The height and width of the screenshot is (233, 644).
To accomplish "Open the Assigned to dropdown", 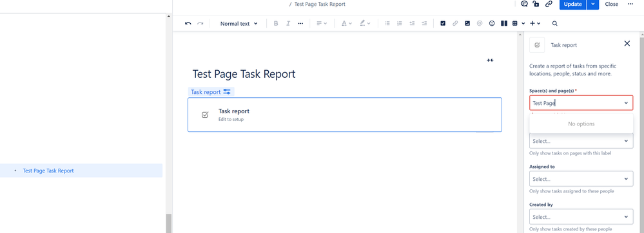I will (581, 179).
